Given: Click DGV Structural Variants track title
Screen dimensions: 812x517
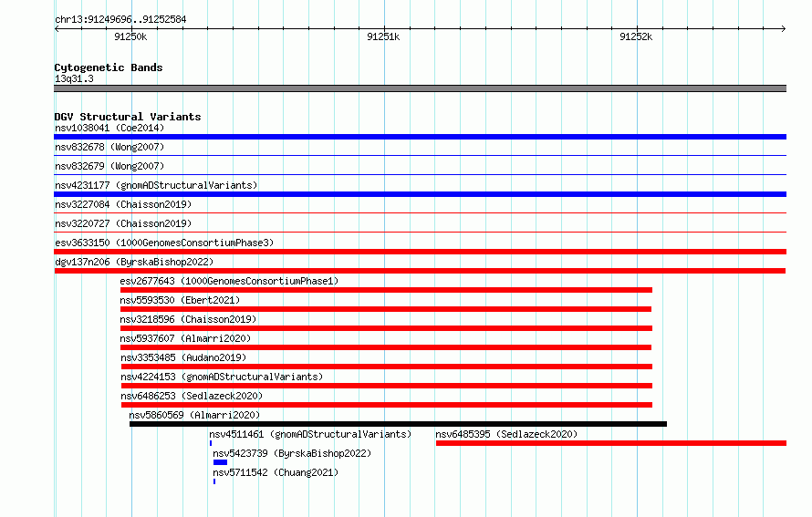Looking at the screenshot, I should click(128, 117).
